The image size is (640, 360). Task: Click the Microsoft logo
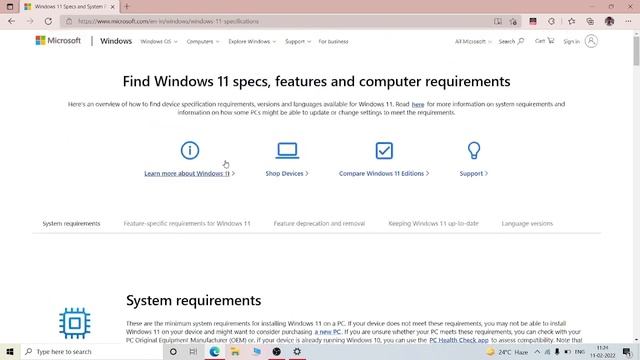pyautogui.click(x=58, y=40)
